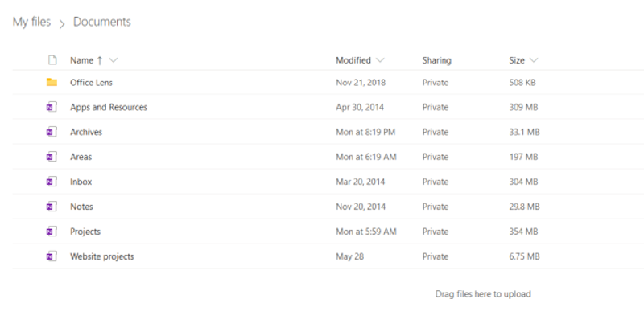This screenshot has width=644, height=336.
Task: Click the Website projects notebook icon
Action: click(x=52, y=256)
